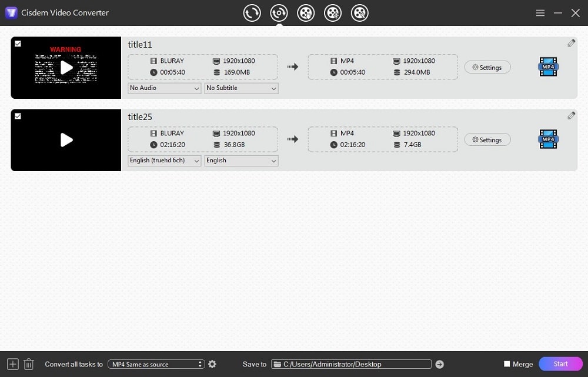Open the English subtitle dropdown for title25
588x377 pixels.
coord(241,161)
